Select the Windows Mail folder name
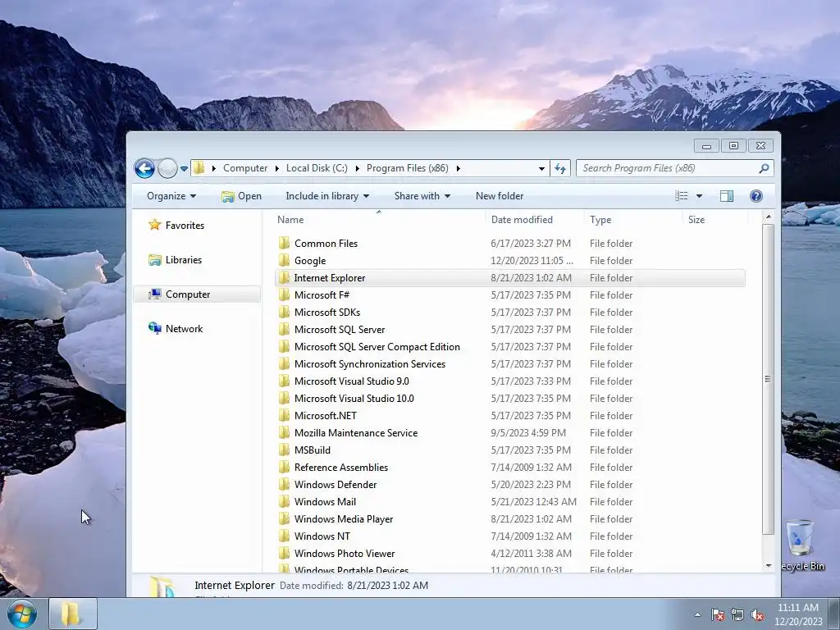 tap(325, 502)
